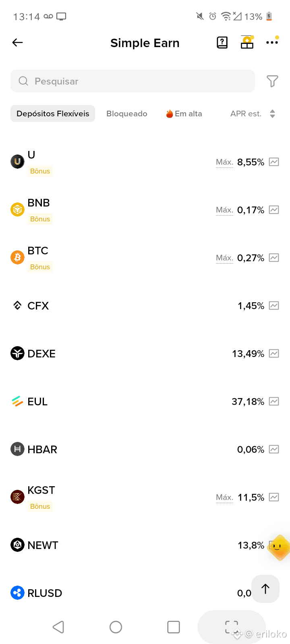
Task: Switch to the Bloqueado tab
Action: tap(127, 114)
